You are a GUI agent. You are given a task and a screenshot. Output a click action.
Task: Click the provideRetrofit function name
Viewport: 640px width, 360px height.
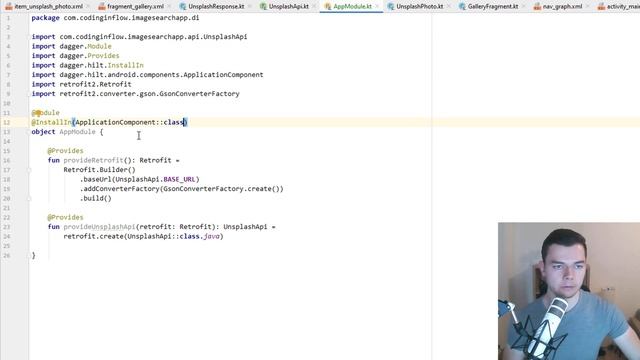pyautogui.click(x=93, y=160)
